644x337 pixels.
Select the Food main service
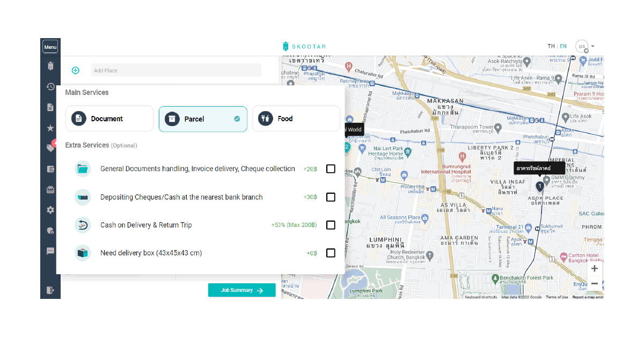tap(296, 119)
